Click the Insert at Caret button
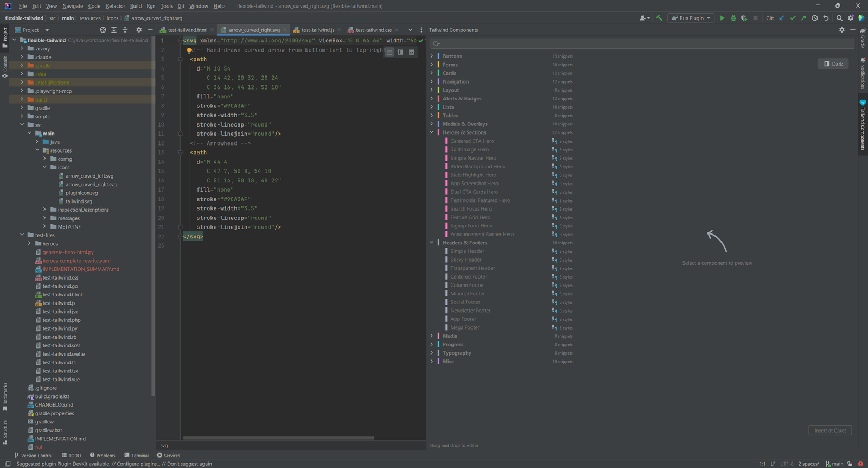 click(830, 431)
